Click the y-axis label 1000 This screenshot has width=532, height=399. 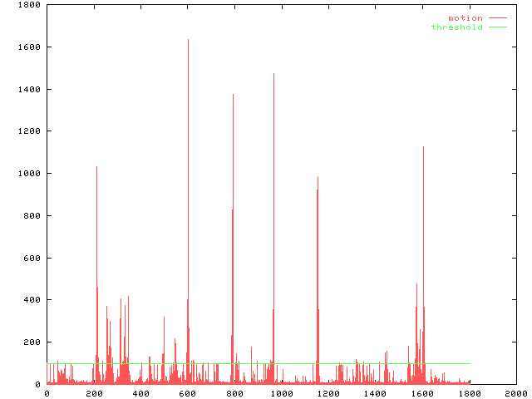click(29, 174)
